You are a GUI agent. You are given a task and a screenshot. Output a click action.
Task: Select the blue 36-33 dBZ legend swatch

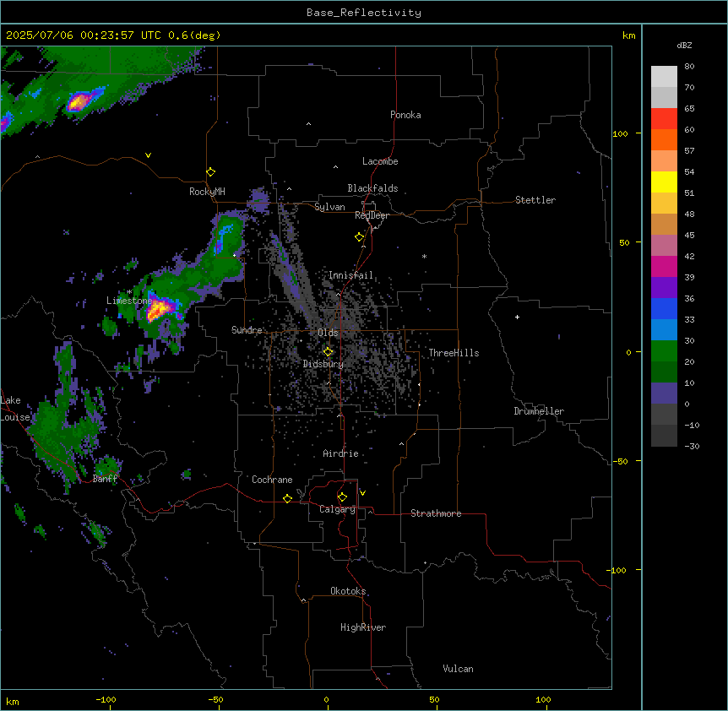(x=664, y=308)
